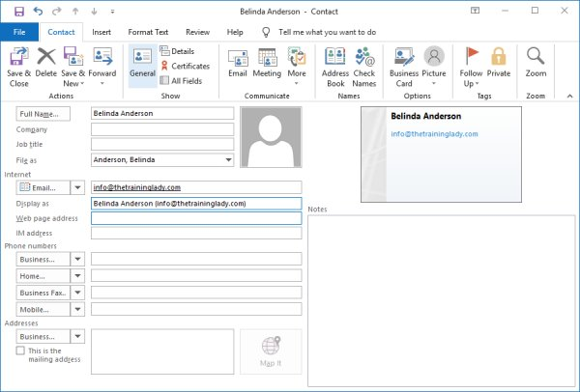Open the Address Book
The height and width of the screenshot is (392, 580).
[x=335, y=68]
